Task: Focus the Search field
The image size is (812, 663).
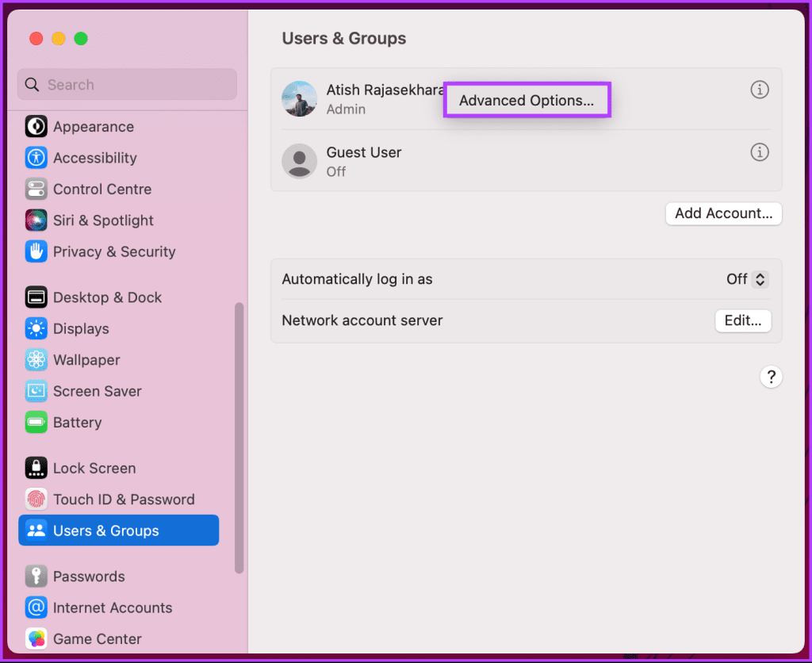Action: click(128, 84)
